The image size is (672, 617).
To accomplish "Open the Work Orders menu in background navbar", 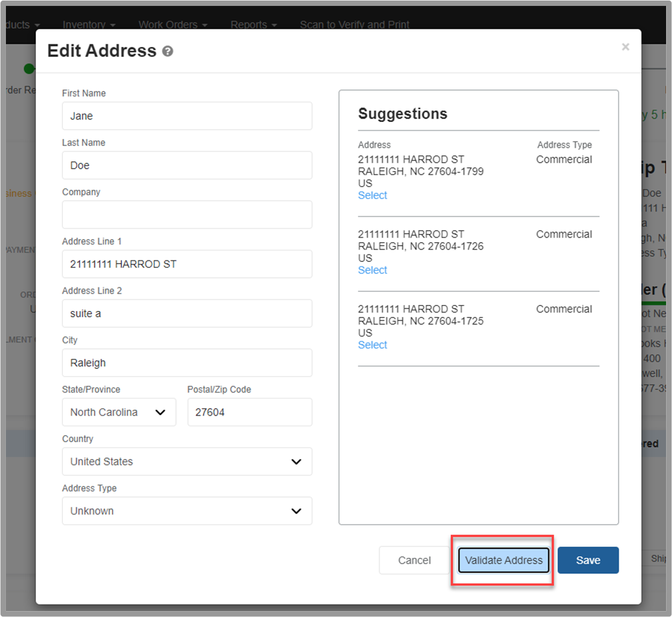I will pyautogui.click(x=173, y=25).
